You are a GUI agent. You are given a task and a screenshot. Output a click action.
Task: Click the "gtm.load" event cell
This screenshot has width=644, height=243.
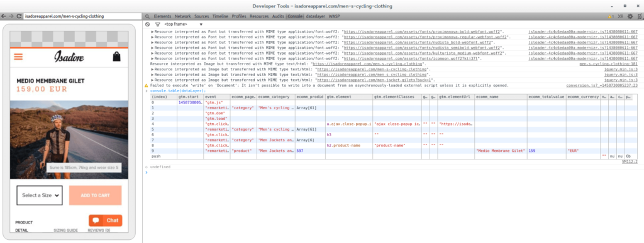pyautogui.click(x=216, y=119)
